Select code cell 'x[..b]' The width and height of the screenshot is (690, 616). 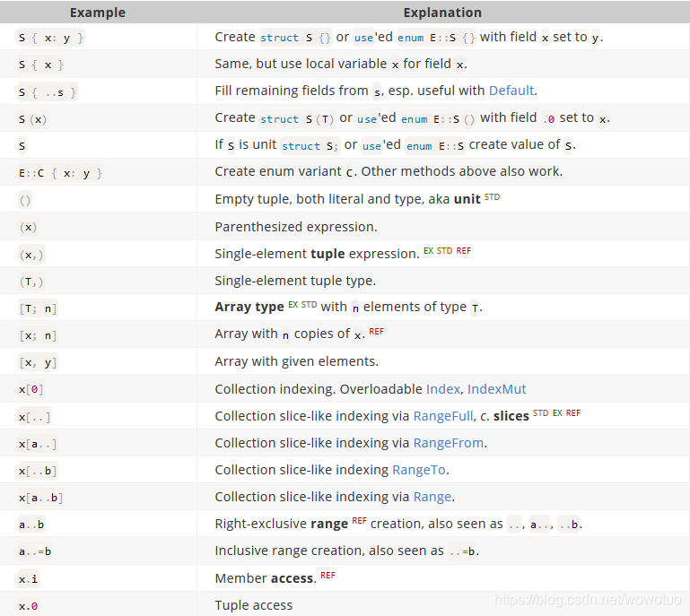[x=38, y=471]
